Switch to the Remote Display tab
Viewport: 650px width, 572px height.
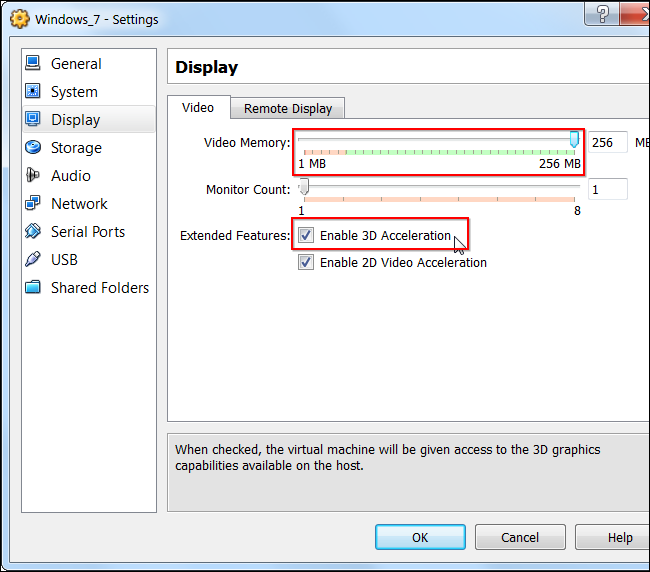click(288, 108)
